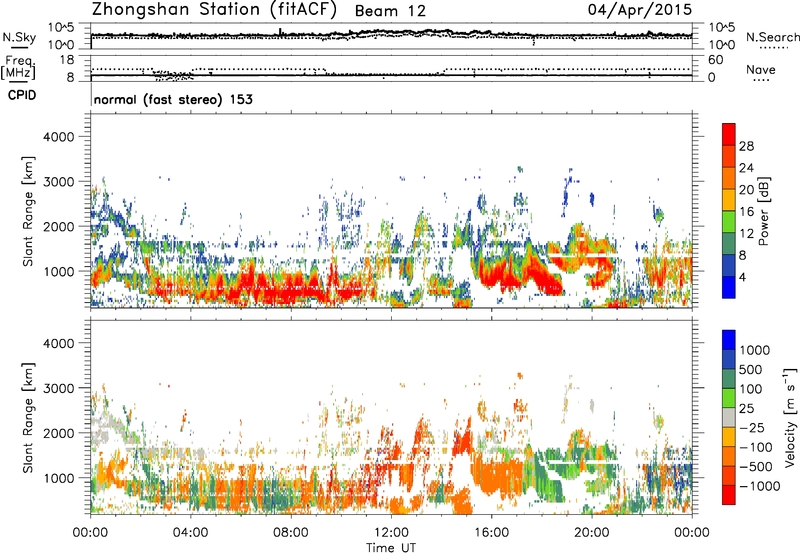Click the '2000' range tick in velocity panel
Viewport: 800px width, 554px height.
pyautogui.click(x=59, y=433)
